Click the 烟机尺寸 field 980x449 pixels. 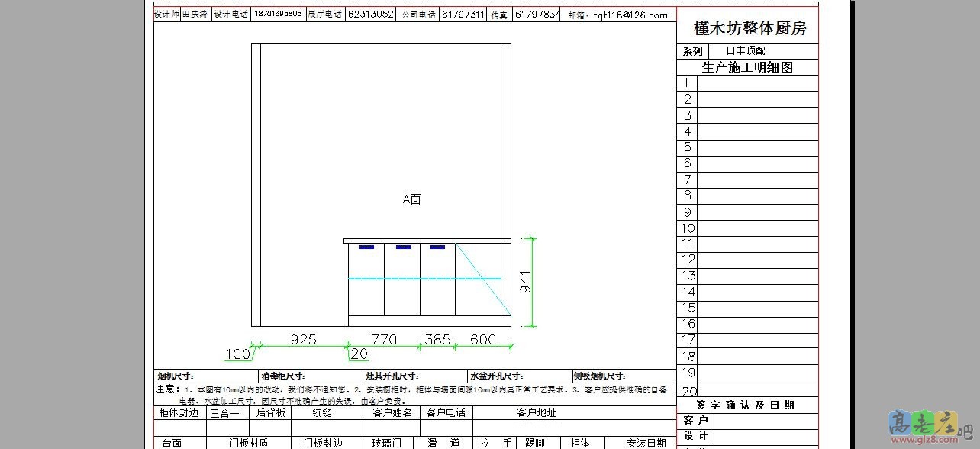(x=206, y=376)
